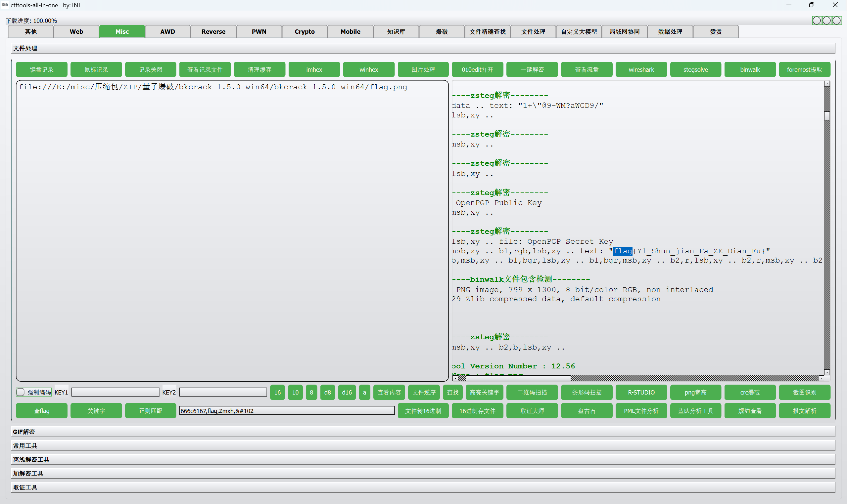Click the 正则匹配 button

tap(151, 411)
